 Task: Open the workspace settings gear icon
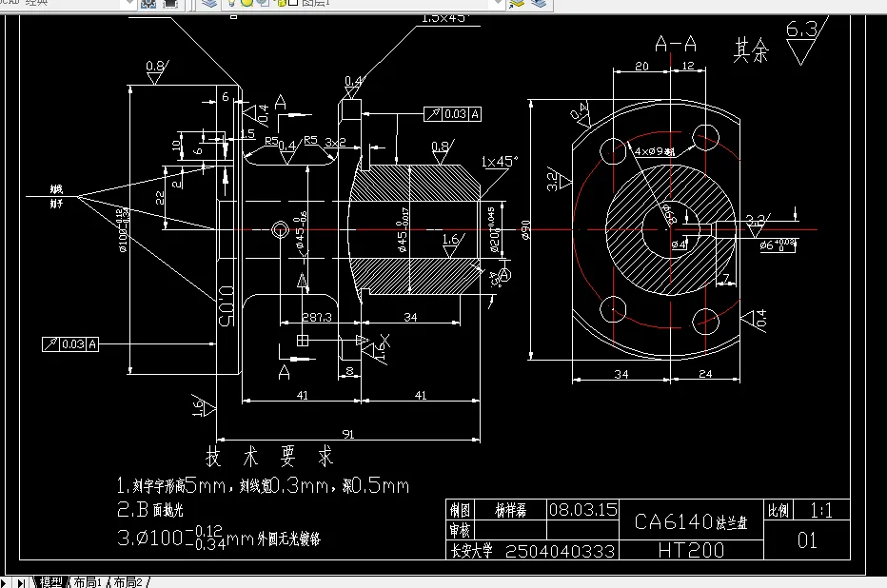[x=148, y=4]
